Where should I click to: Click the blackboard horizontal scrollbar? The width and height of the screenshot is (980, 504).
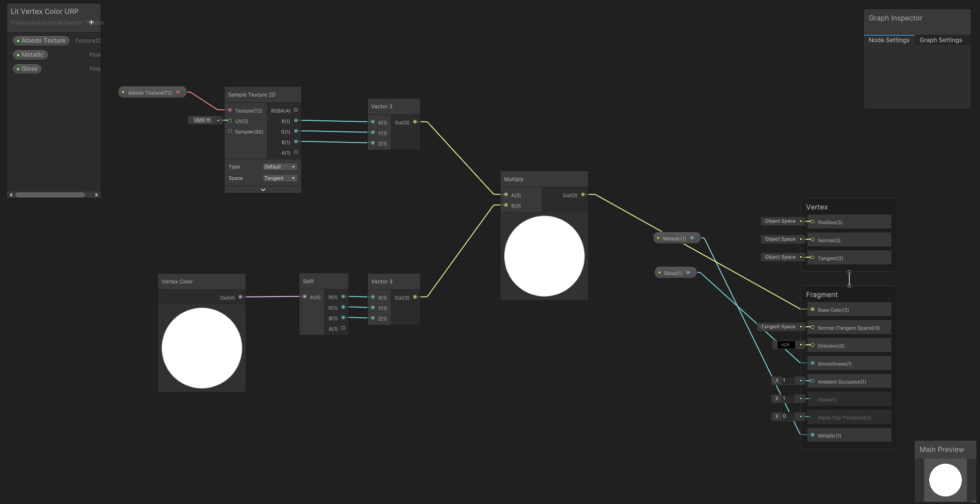click(x=49, y=194)
